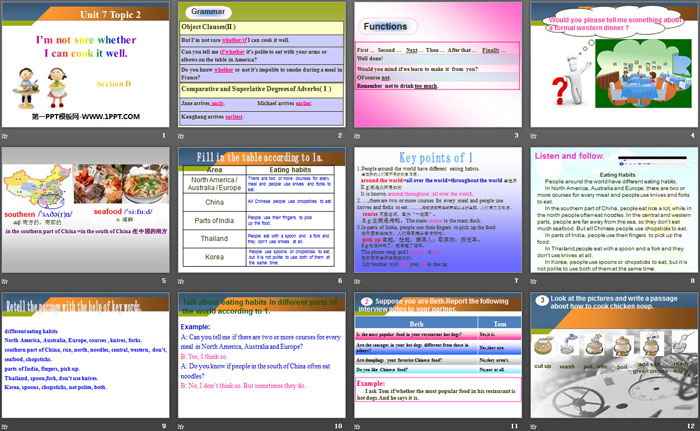This screenshot has width=700, height=431.
Task: Select slide 5 with southern and seafood vocabulary
Action: click(85, 210)
